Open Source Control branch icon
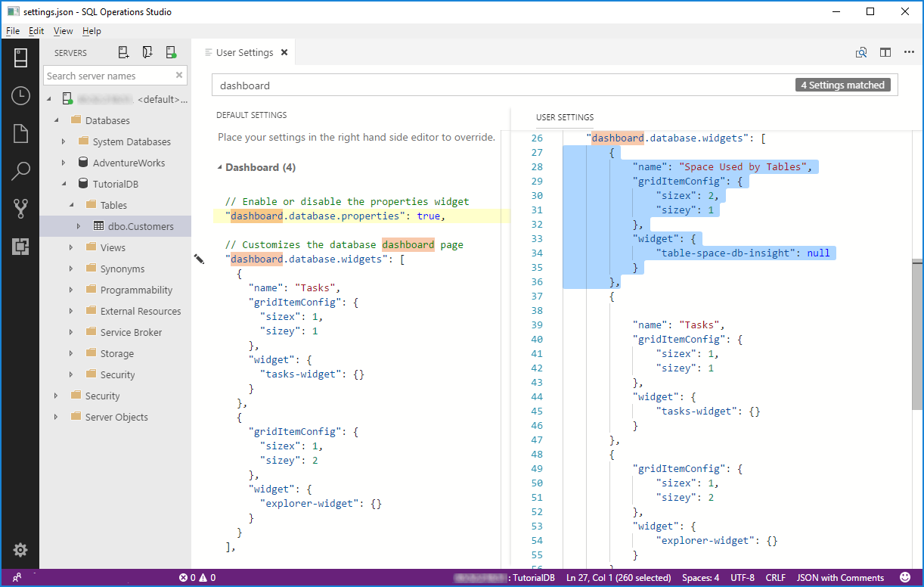The height and width of the screenshot is (587, 924). pos(20,209)
